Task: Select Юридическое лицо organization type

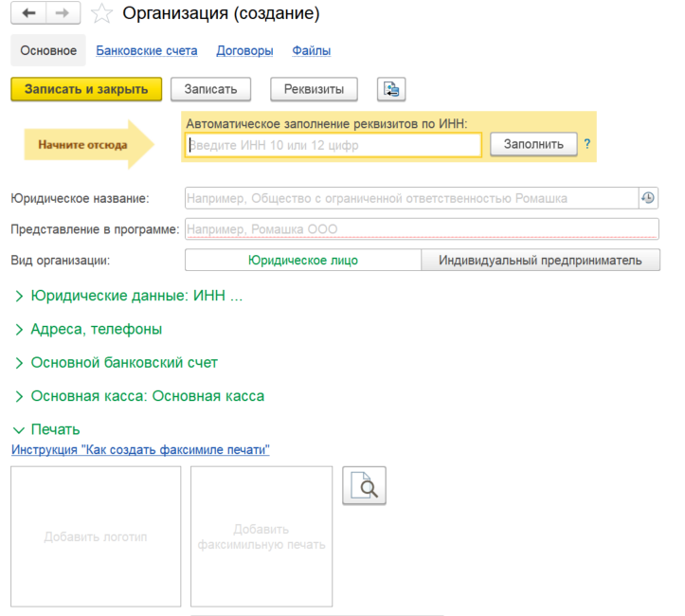Action: 303,261
